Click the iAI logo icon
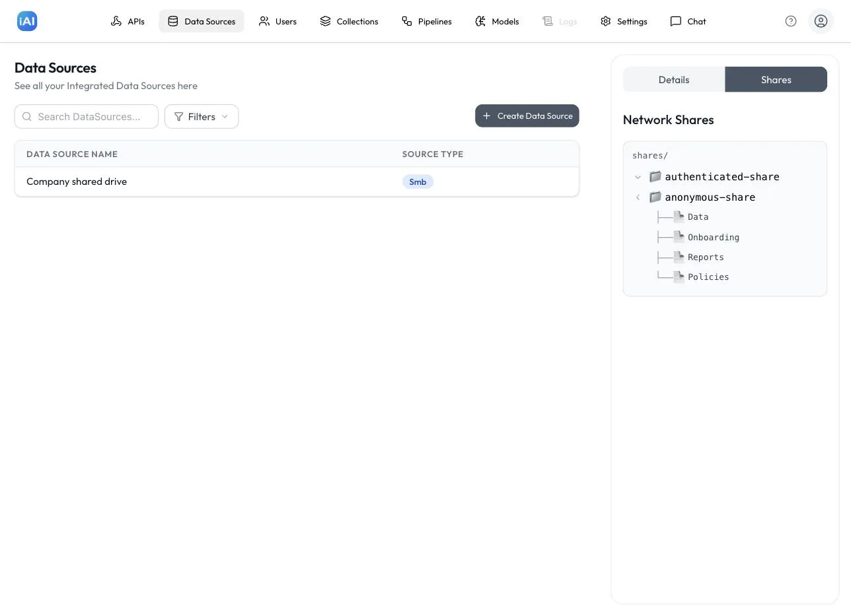851x616 pixels. click(x=27, y=21)
